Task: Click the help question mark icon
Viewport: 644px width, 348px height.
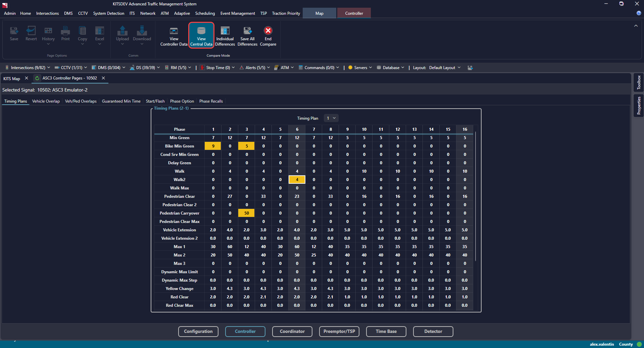Action: pos(639,13)
